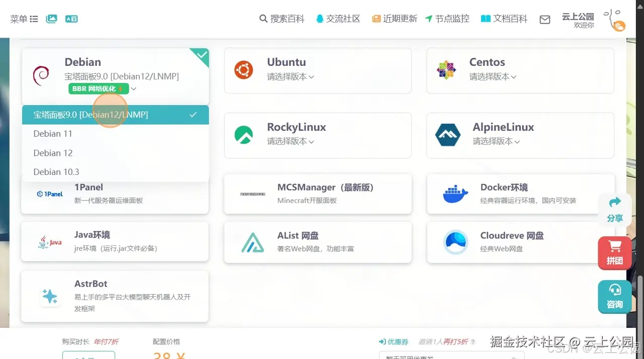
Task: Click the Cloudreve cloud icon
Action: click(455, 241)
